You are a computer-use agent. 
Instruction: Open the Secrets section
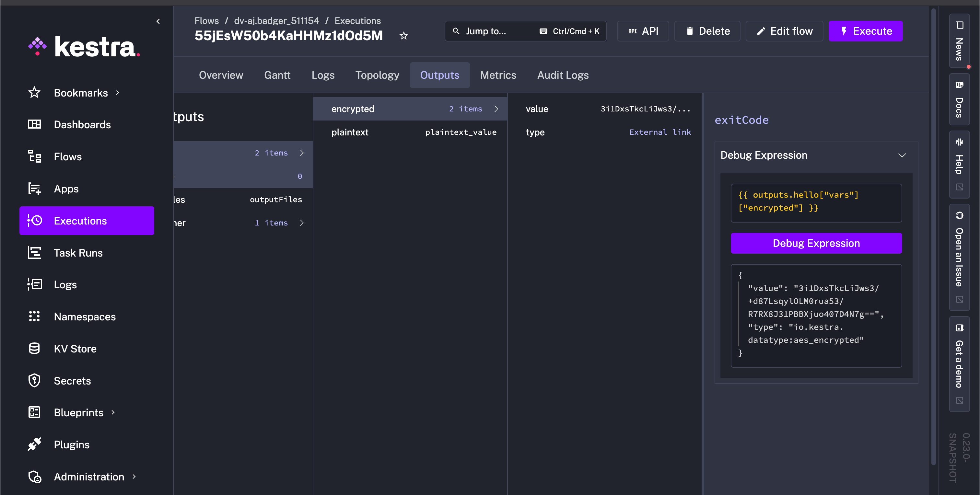(72, 380)
